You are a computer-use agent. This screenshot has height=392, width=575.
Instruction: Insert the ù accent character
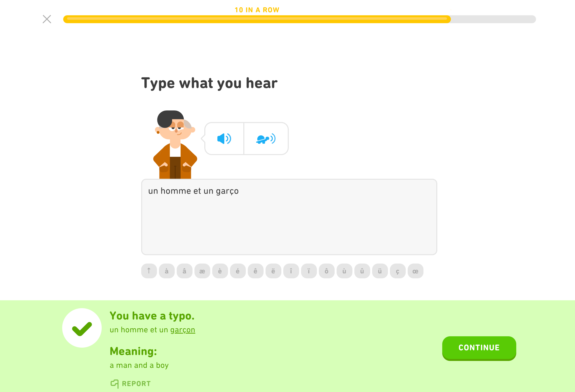point(345,271)
